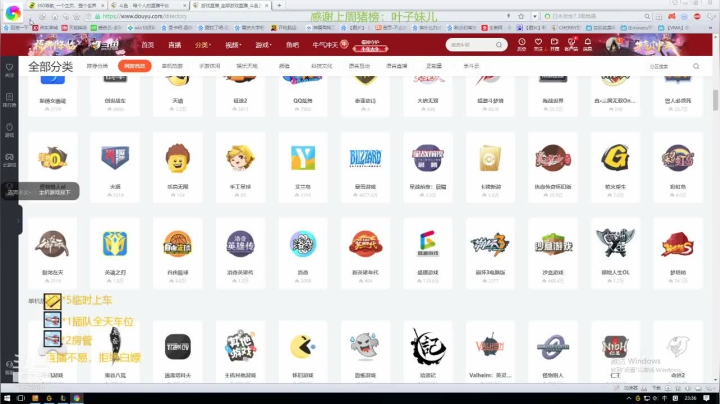Select the 科技文化 category tab
720x404 pixels.
[x=321, y=66]
